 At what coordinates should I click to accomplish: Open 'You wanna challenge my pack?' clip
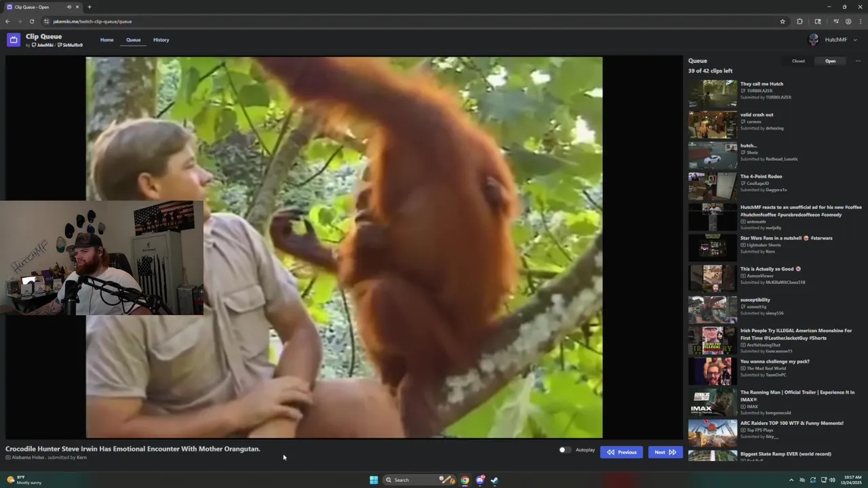(775, 361)
